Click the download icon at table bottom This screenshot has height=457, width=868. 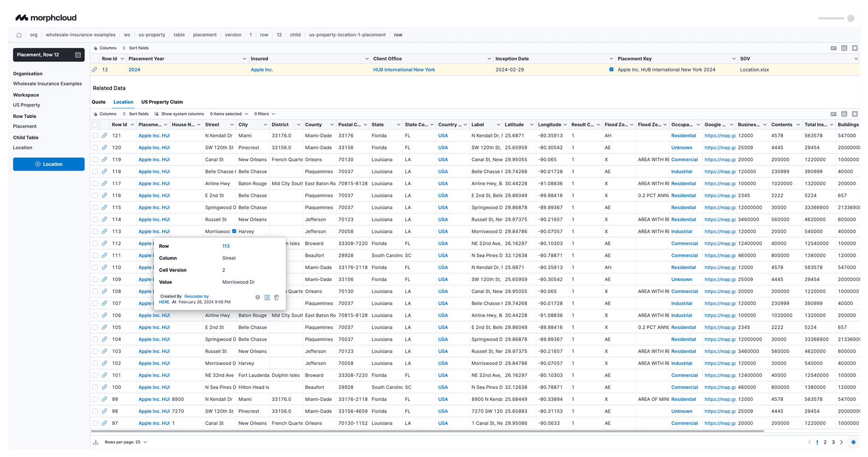coord(96,442)
